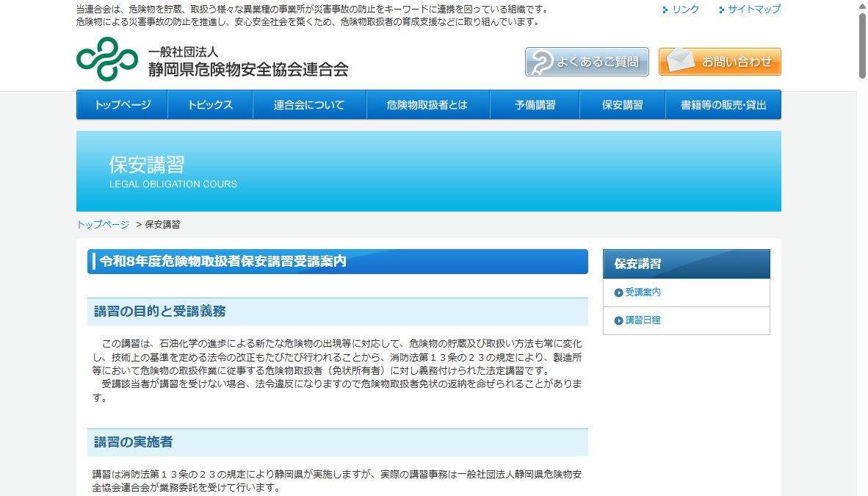The height and width of the screenshot is (496, 868).
Task: Click the 保安講習 sidebar header
Action: pos(687,264)
